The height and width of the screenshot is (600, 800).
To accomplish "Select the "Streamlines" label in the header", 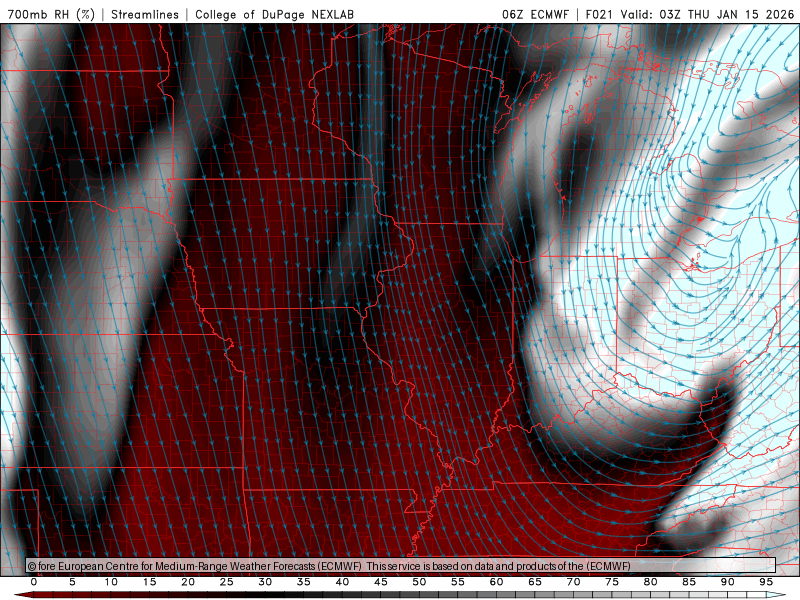I will point(145,14).
